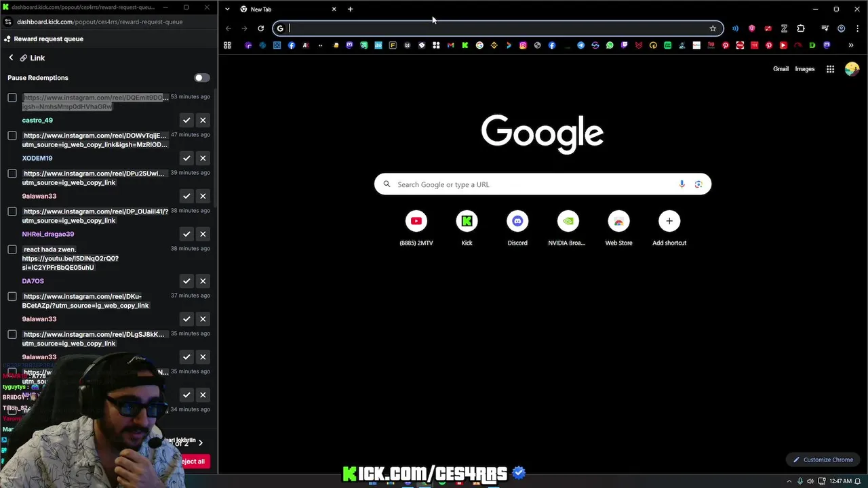Click the Customize Chrome button

823,460
